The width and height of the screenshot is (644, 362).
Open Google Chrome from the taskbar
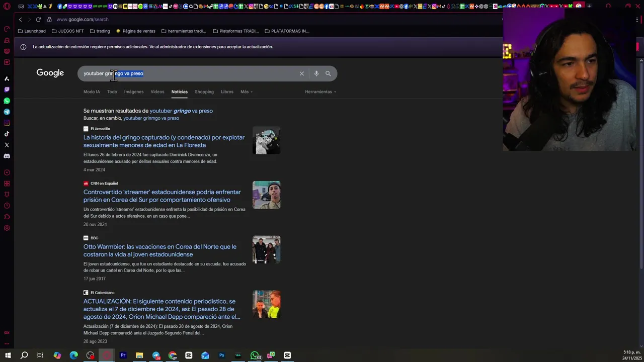173,355
